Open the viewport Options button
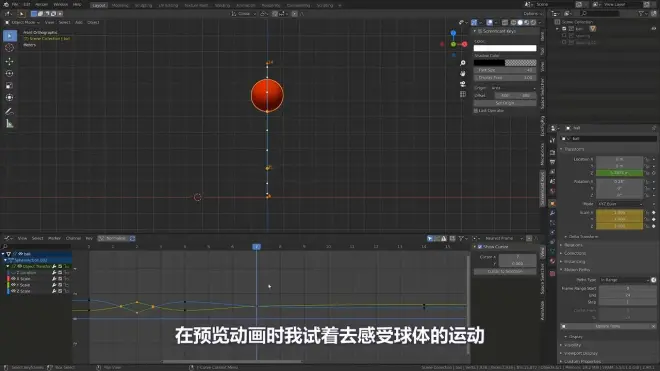This screenshot has width=660, height=371. [532, 14]
